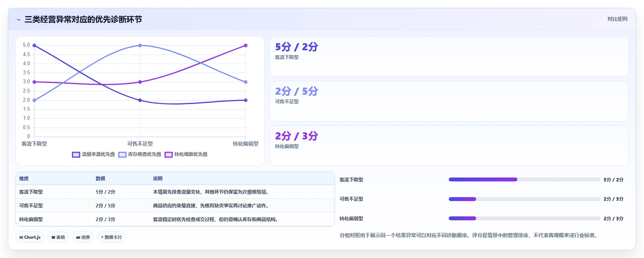The image size is (644, 258).
Task: Click the 转化偏弱型 x-axis label on chart
Action: [x=246, y=144]
